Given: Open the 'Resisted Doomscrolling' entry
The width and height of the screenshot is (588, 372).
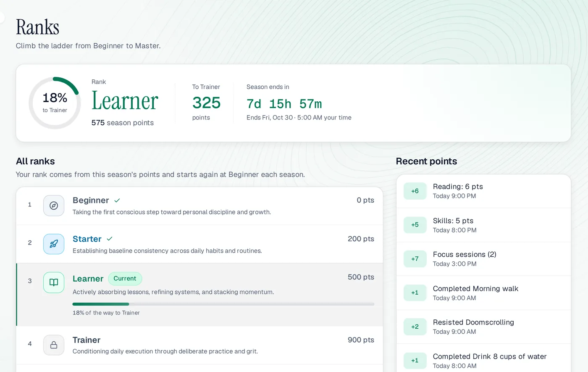Looking at the screenshot, I should click(483, 327).
